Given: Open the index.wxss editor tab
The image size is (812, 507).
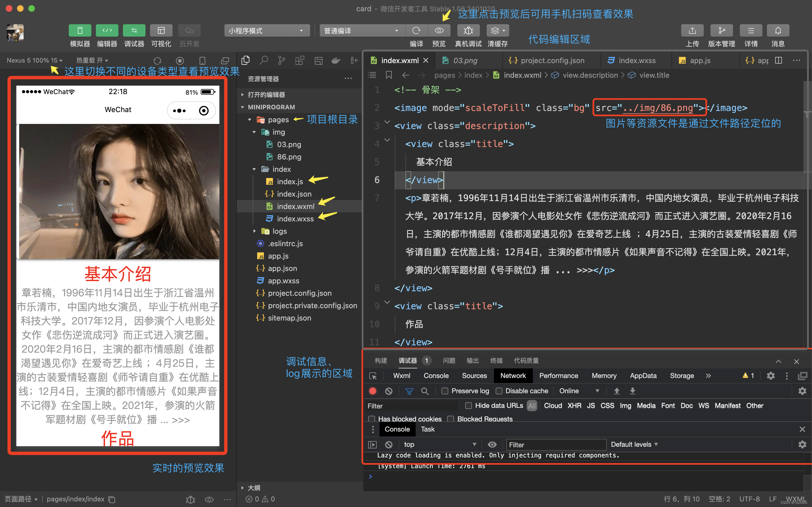Looking at the screenshot, I should pos(637,60).
